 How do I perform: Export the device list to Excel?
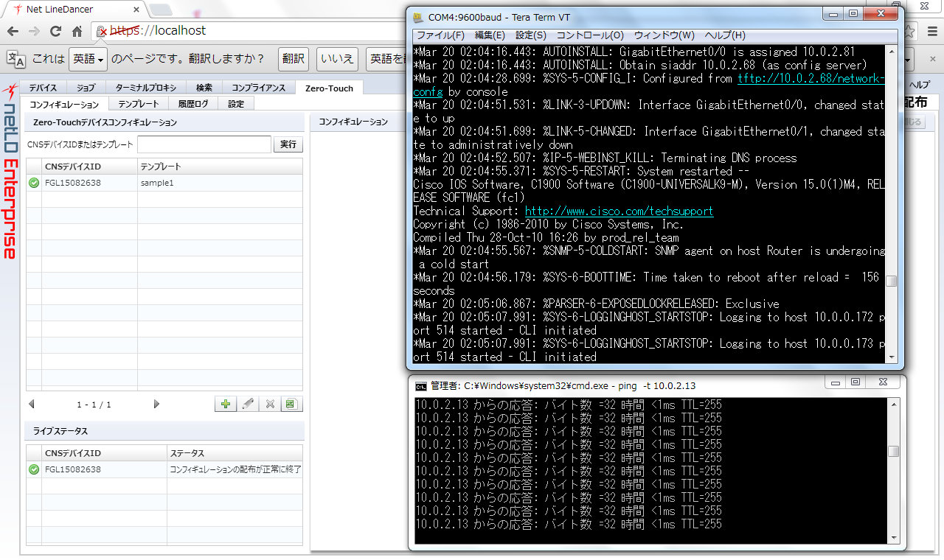[x=290, y=404]
